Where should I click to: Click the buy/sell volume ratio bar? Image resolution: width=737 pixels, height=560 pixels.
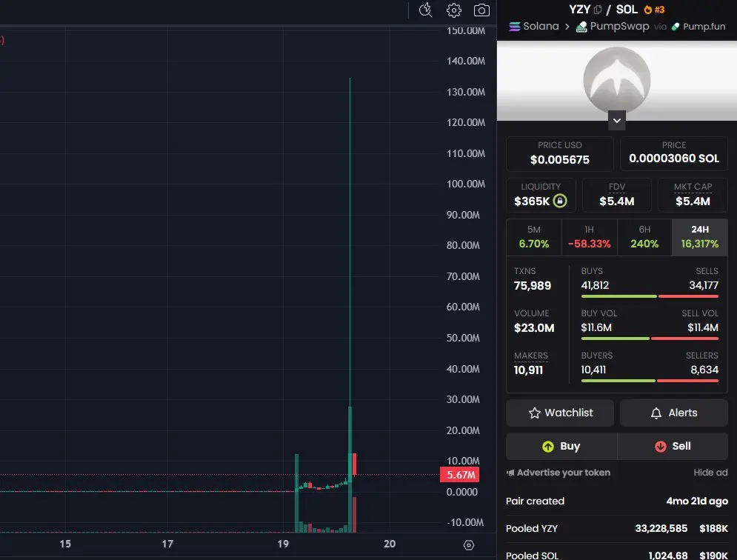point(650,339)
